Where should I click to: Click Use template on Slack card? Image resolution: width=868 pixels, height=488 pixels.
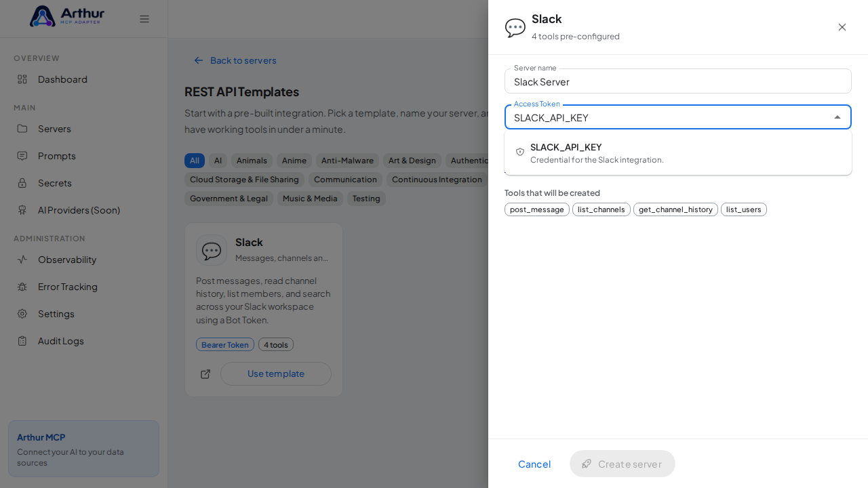pyautogui.click(x=276, y=374)
